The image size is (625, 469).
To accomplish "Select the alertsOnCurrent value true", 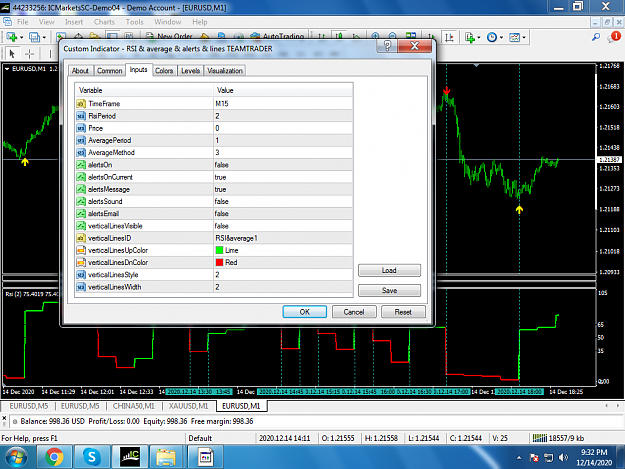I will click(x=283, y=177).
